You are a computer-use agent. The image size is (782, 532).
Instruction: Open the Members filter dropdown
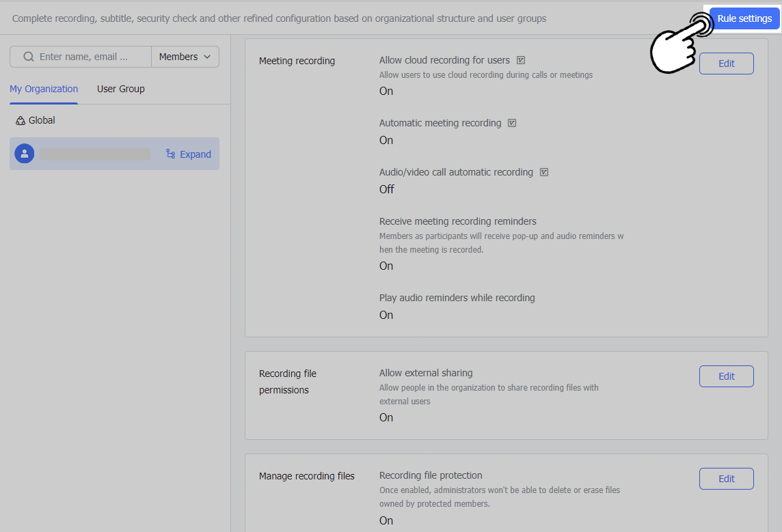coord(185,57)
